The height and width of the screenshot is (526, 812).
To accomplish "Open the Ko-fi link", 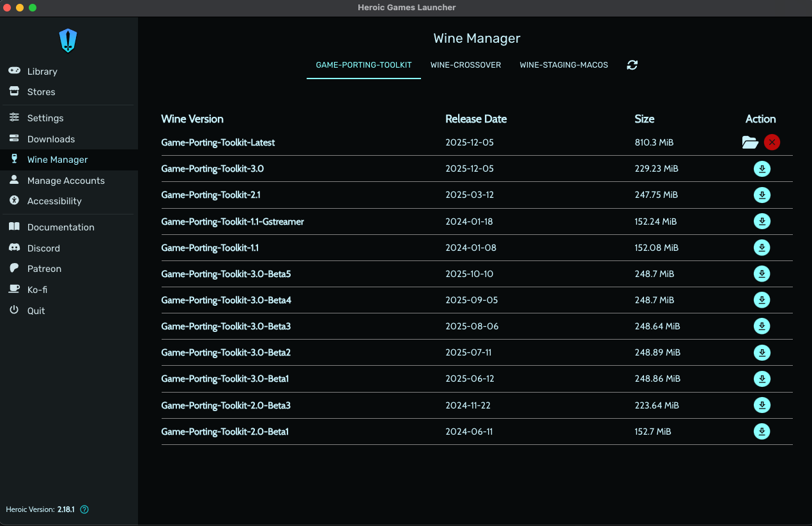I will [x=69, y=289].
